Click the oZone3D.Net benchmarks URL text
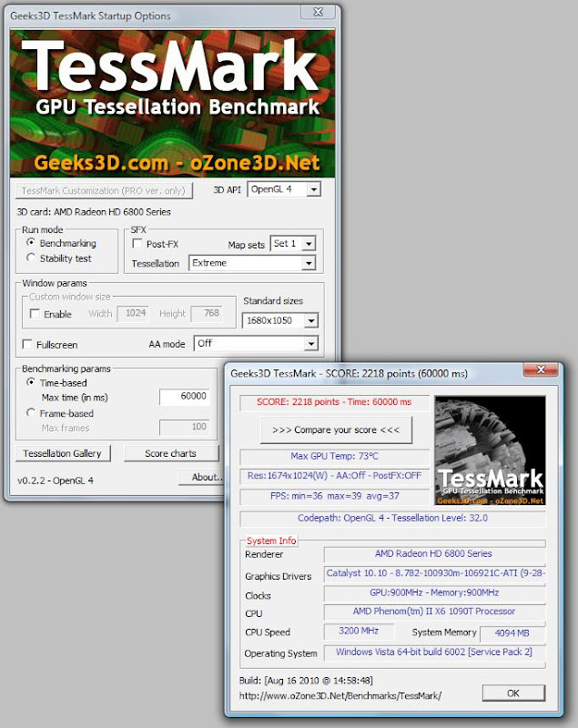Image resolution: width=578 pixels, height=728 pixels. (340, 696)
